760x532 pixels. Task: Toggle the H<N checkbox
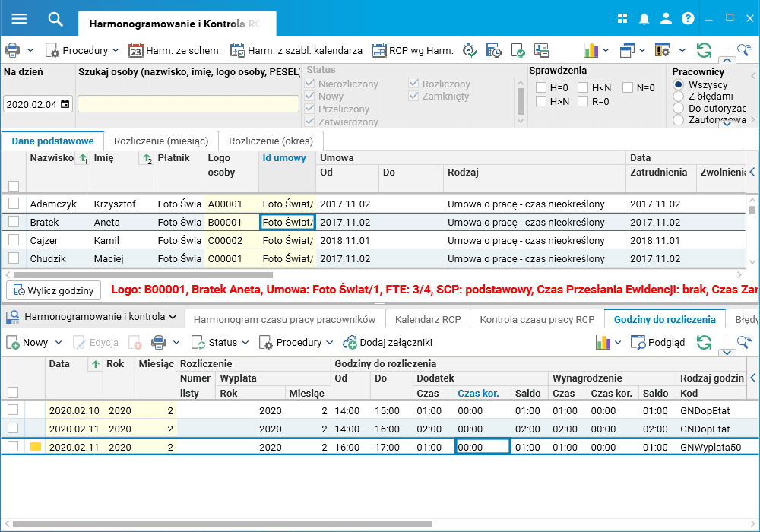(583, 87)
